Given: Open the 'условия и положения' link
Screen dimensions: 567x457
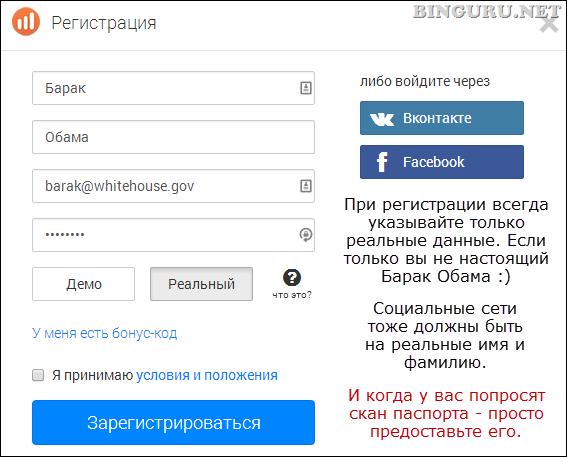Looking at the screenshot, I should 206,375.
